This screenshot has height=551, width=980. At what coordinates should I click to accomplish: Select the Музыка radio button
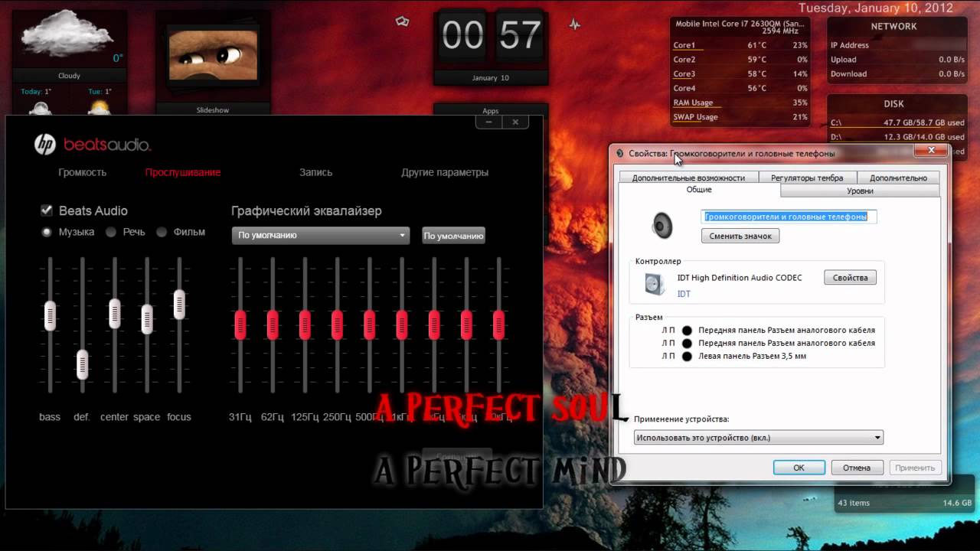(x=47, y=232)
